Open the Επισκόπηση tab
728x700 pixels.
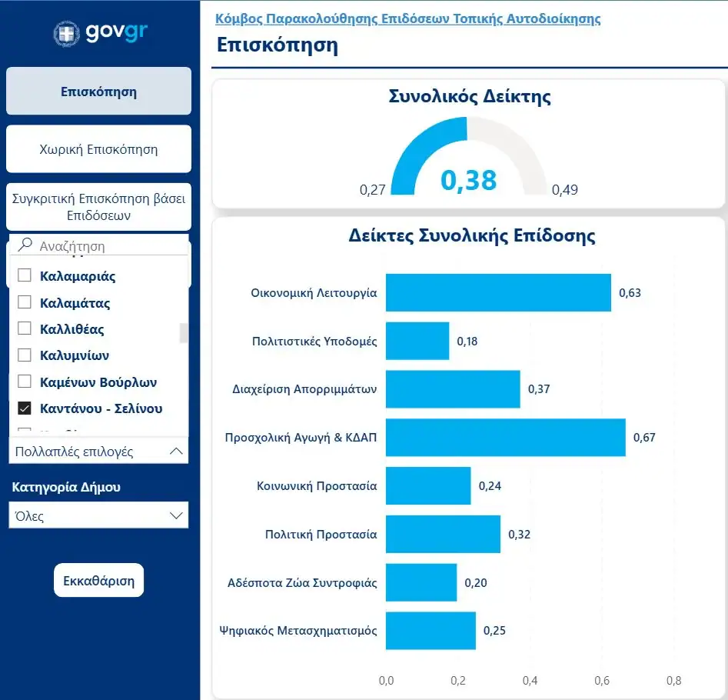(98, 92)
